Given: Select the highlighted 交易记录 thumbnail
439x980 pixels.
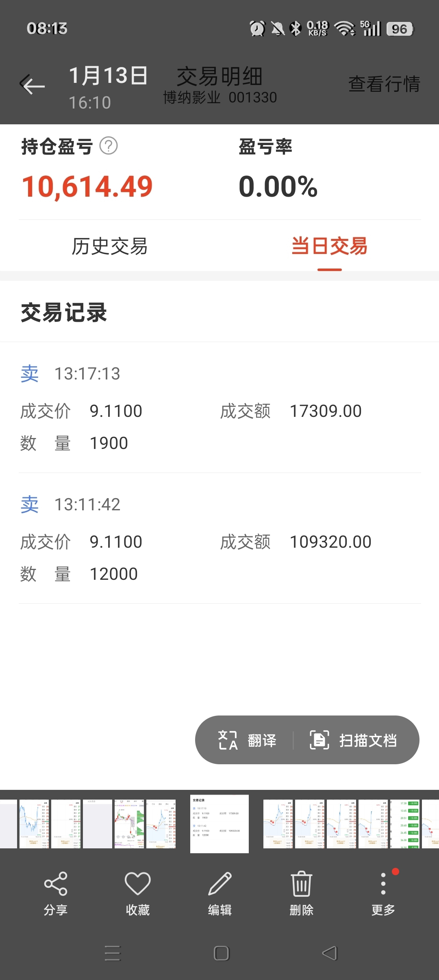Looking at the screenshot, I should [x=219, y=824].
